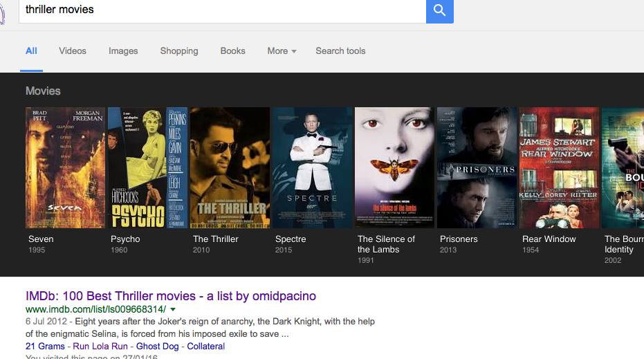Click the Prisoners title text
644x359 pixels.
[459, 239]
